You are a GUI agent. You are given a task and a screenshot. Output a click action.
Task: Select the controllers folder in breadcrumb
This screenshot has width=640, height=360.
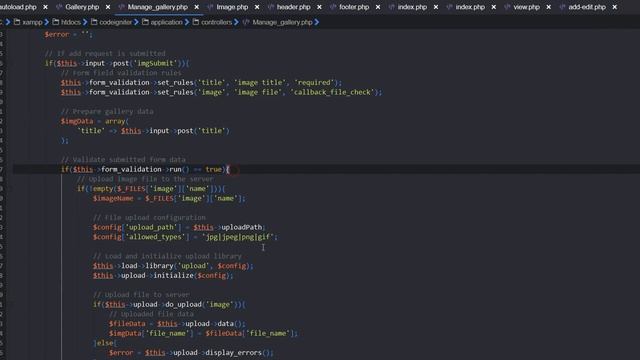tap(216, 22)
